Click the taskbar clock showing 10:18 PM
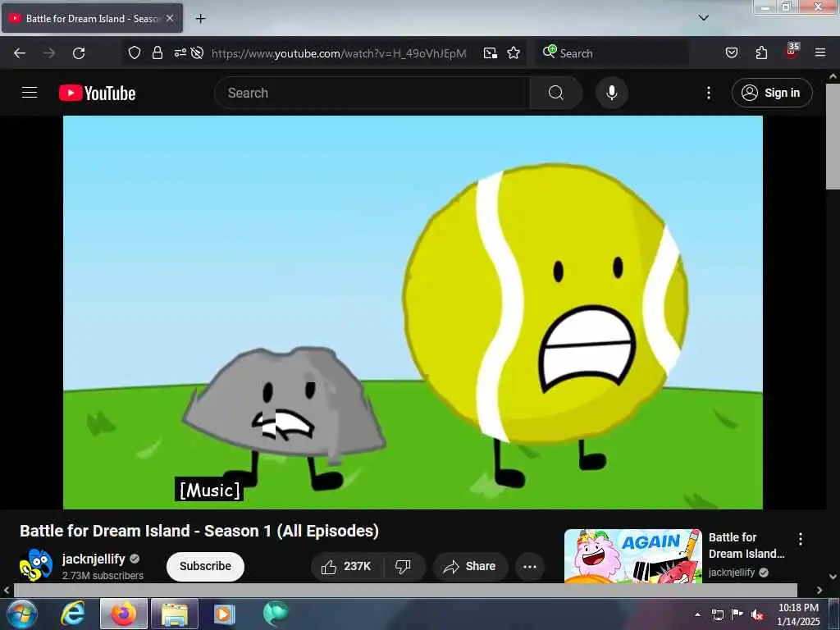The image size is (840, 630). (798, 614)
